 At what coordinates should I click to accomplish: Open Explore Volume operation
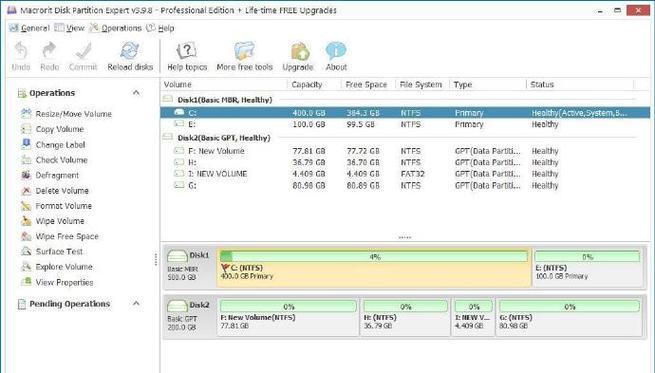coord(57,267)
